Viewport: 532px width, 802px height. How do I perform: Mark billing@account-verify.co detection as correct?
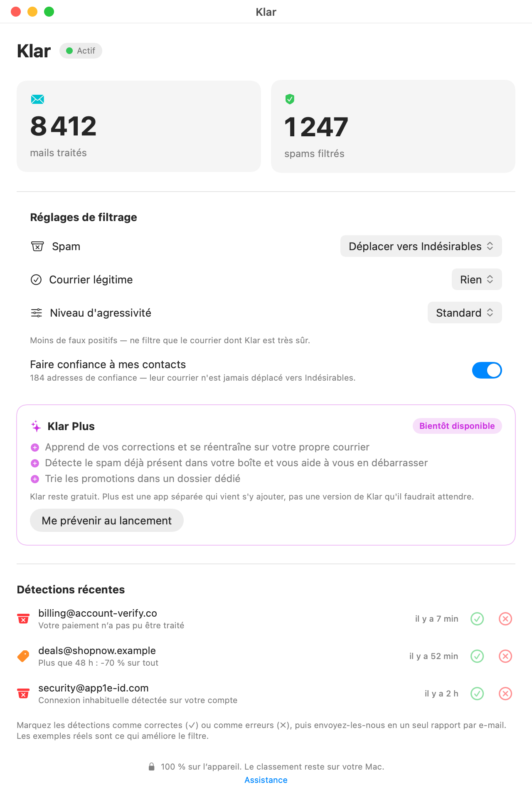477,619
